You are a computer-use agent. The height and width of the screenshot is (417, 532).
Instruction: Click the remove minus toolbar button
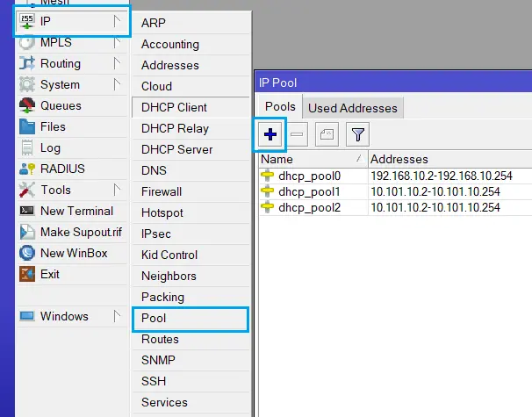(x=298, y=135)
